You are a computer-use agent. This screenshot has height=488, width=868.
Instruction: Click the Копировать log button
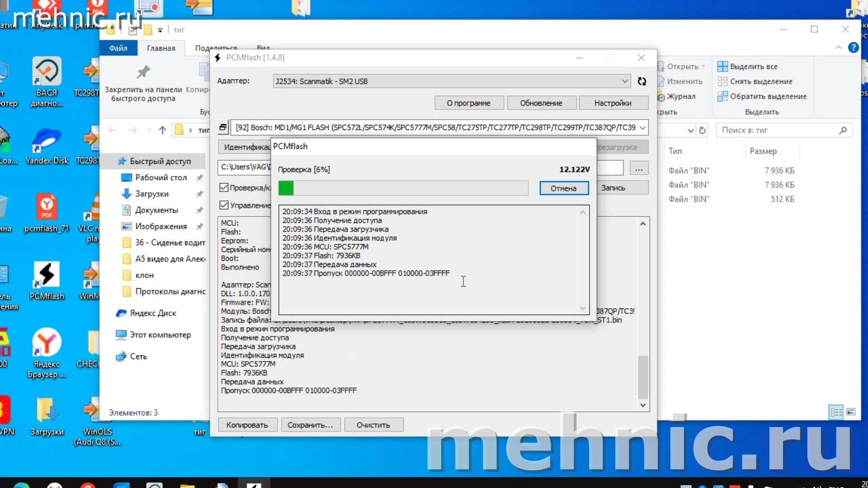[x=247, y=425]
